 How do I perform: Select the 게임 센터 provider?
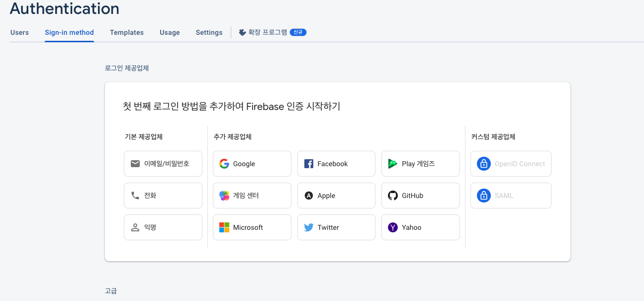tap(252, 196)
